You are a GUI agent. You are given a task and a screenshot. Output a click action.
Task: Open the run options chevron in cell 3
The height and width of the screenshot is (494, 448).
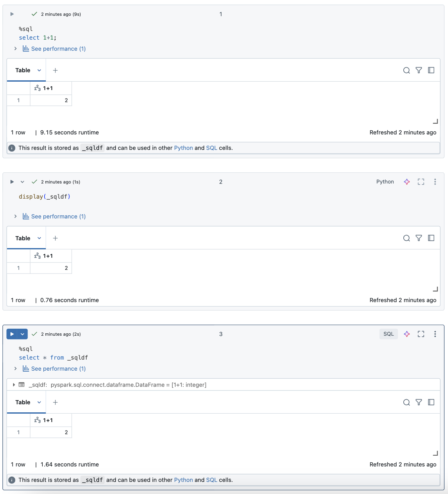coord(22,334)
